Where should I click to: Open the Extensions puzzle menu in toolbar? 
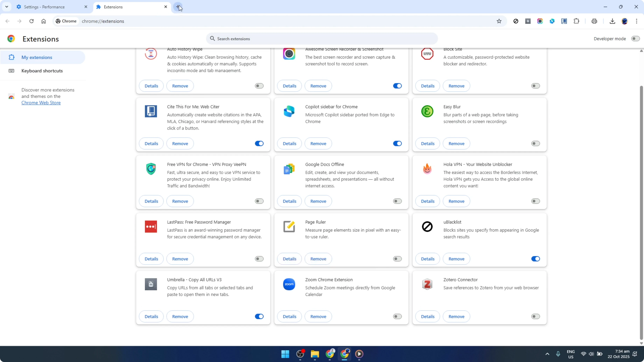coord(576,21)
